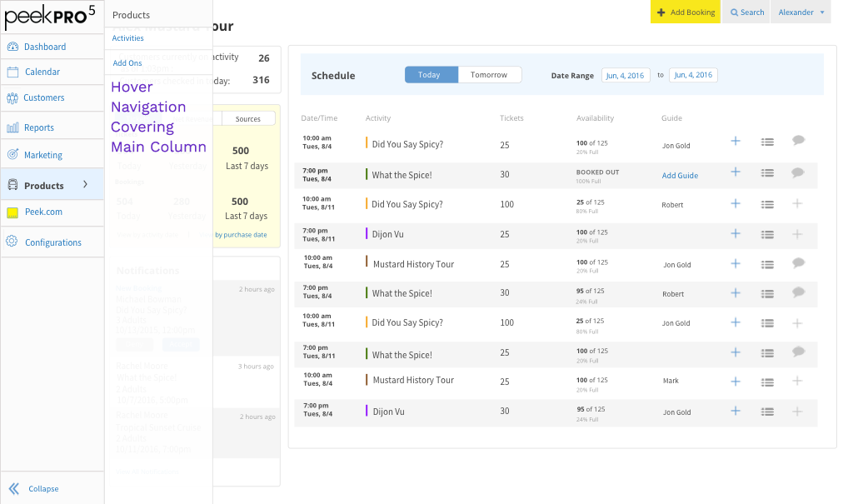The height and width of the screenshot is (504, 853).
Task: Switch the schedule to Tomorrow
Action: click(489, 75)
